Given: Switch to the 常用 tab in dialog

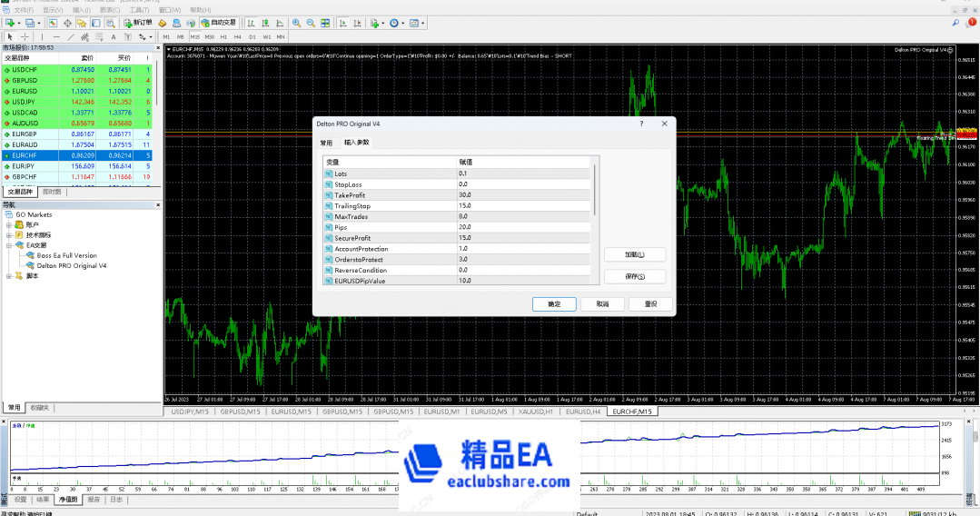Looking at the screenshot, I should pos(326,143).
